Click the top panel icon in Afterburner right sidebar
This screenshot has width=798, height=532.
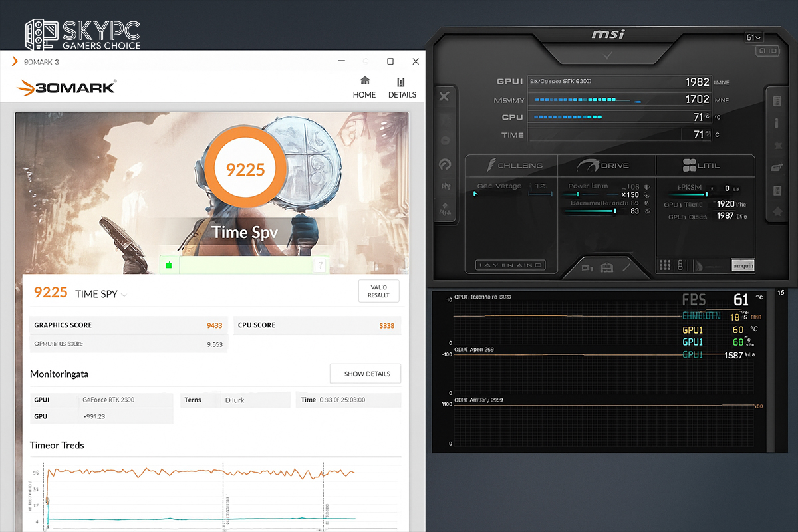(777, 102)
